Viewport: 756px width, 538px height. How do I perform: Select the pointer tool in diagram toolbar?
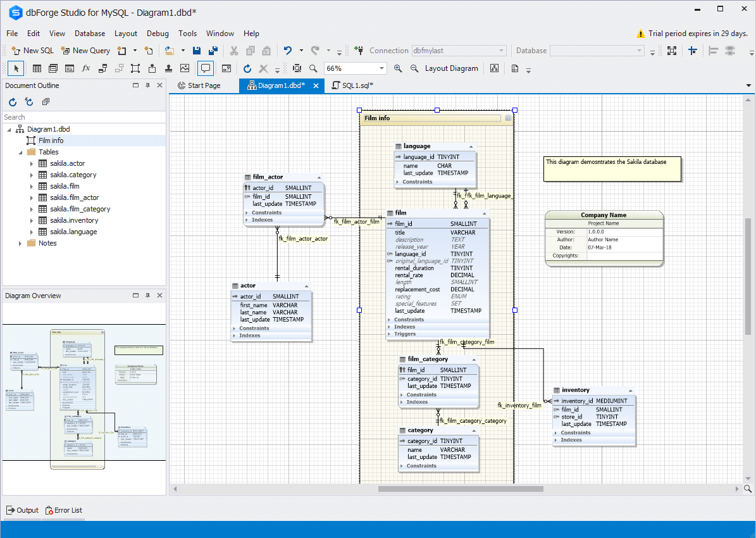click(16, 68)
